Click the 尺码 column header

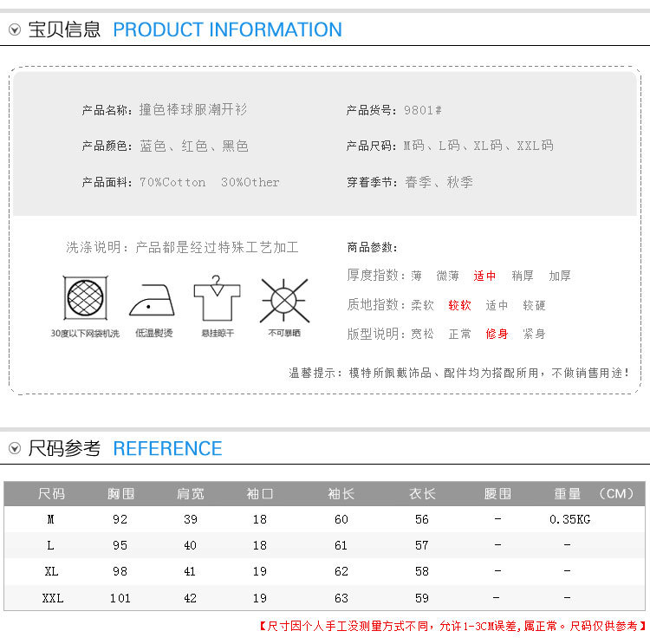click(x=51, y=494)
